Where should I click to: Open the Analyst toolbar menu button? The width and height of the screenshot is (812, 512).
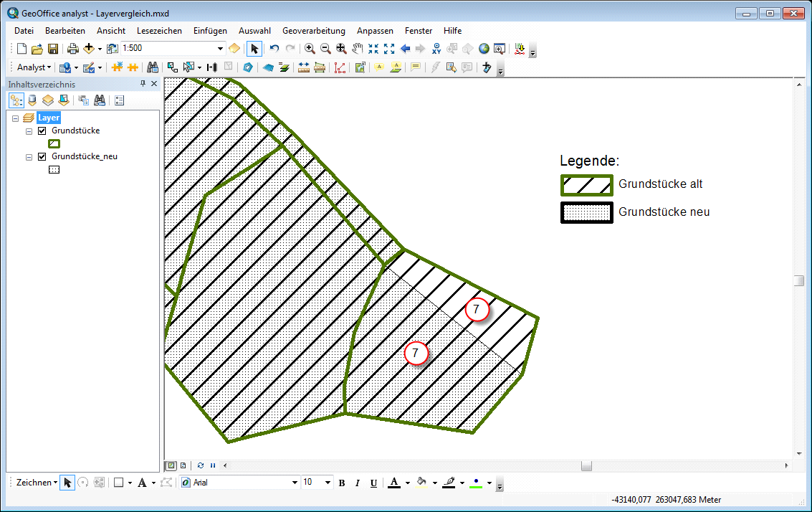pyautogui.click(x=34, y=67)
